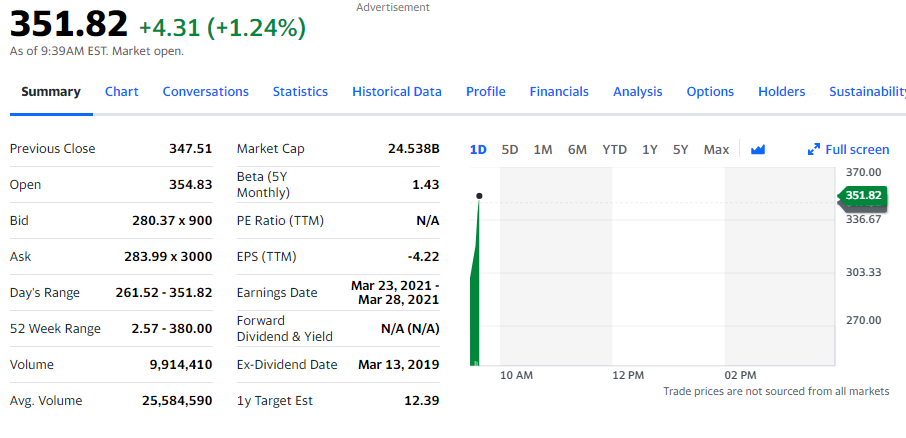Open the Options tab
This screenshot has height=438, width=906.
(710, 92)
